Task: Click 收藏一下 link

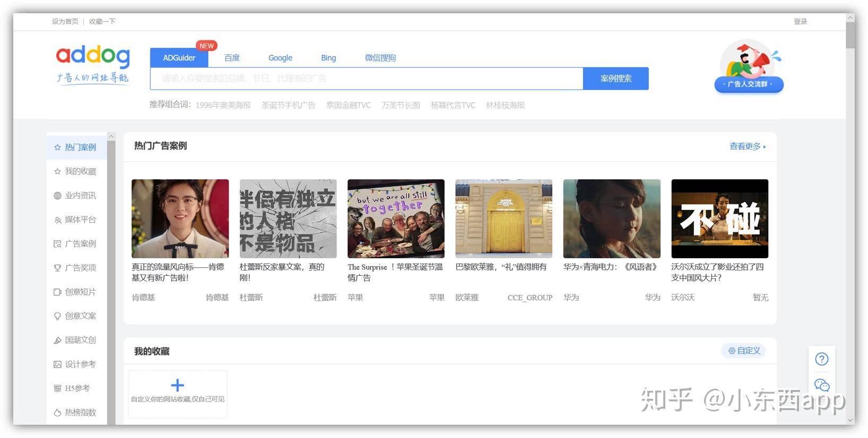Action: [102, 21]
